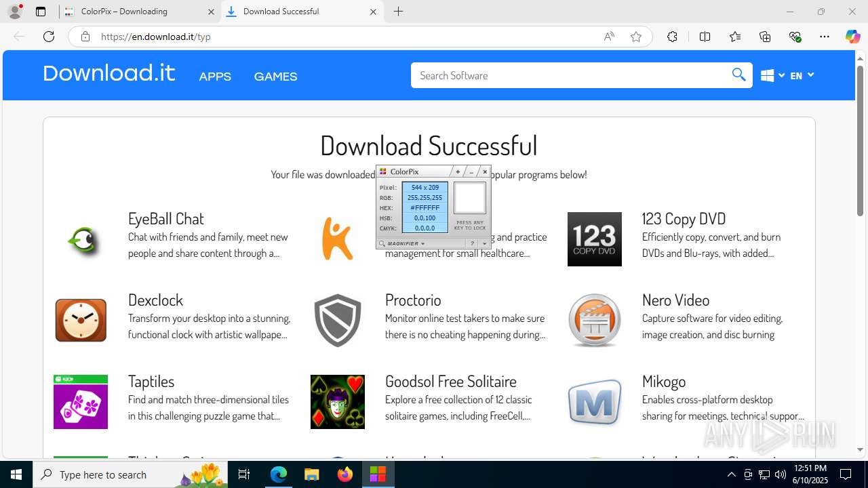Click the HSB value 0,0,100 in ColorPix
The height and width of the screenshot is (488, 868).
point(425,218)
